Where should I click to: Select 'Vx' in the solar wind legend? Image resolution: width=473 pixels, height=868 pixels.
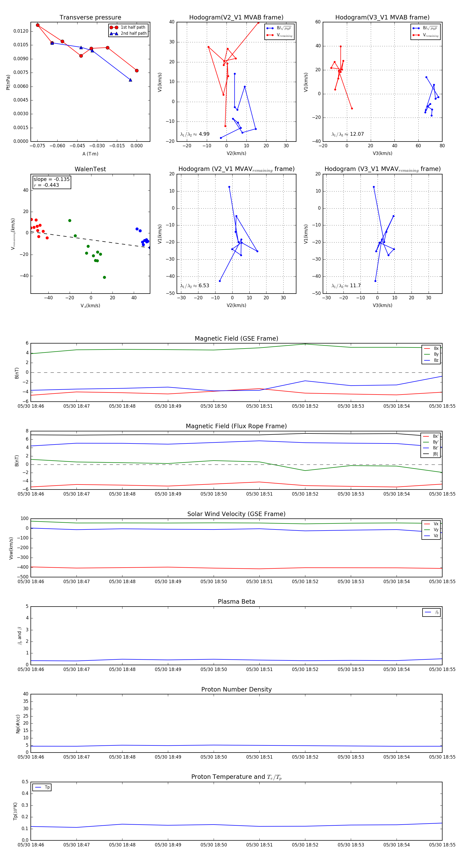tap(431, 524)
